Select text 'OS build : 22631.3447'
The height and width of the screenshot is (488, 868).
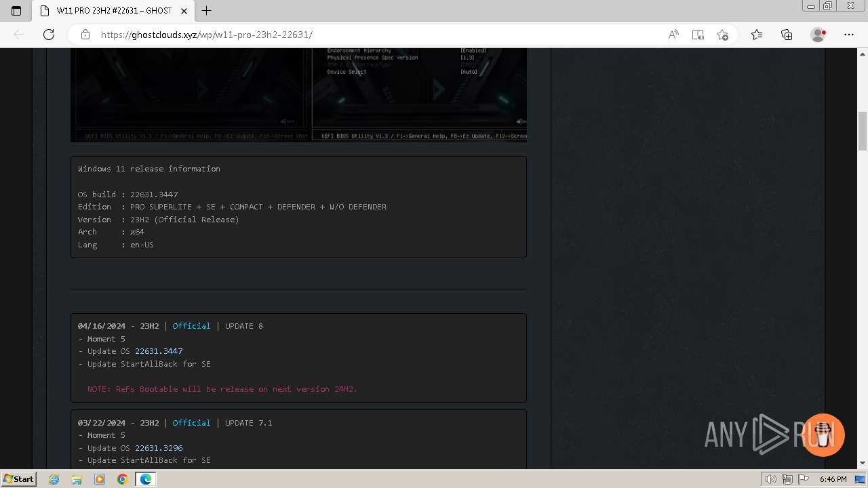click(128, 195)
